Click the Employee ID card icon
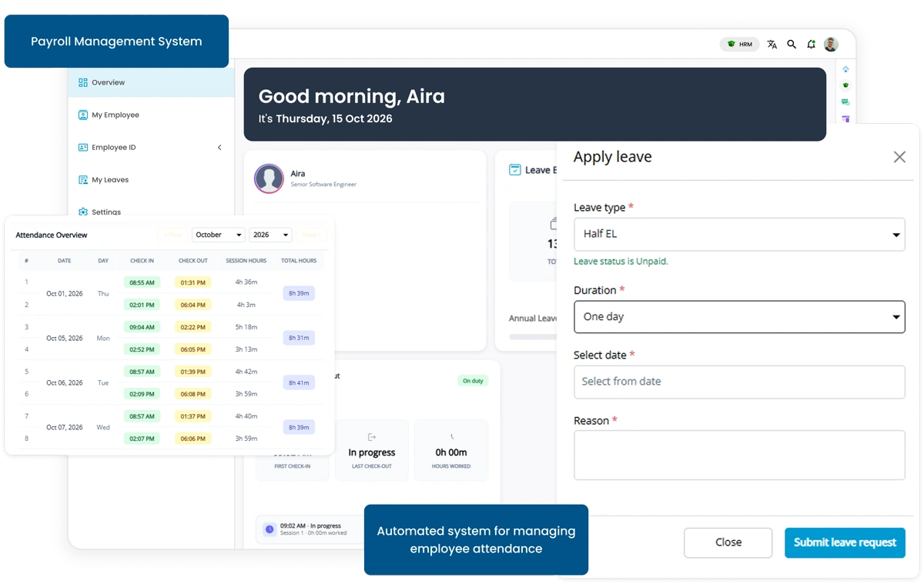924x584 pixels. point(83,147)
